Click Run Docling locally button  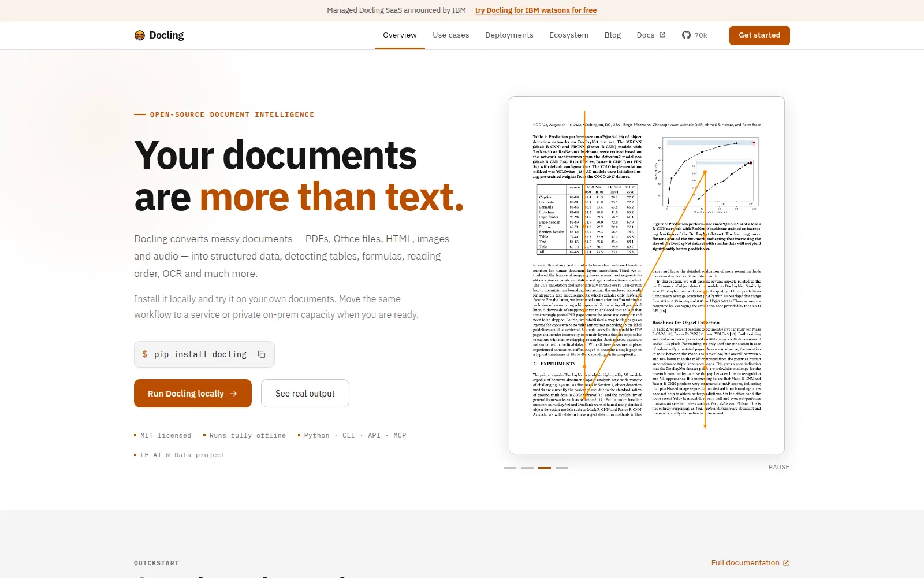(193, 394)
